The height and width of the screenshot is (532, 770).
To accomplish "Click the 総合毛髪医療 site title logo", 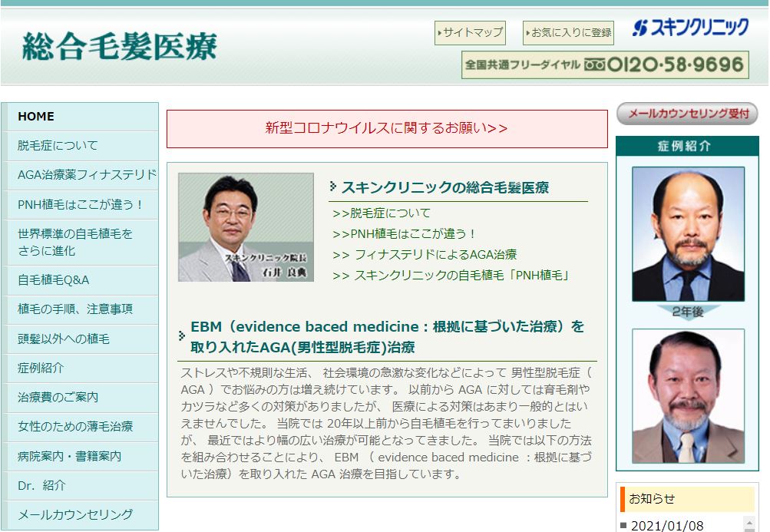I will (x=120, y=47).
